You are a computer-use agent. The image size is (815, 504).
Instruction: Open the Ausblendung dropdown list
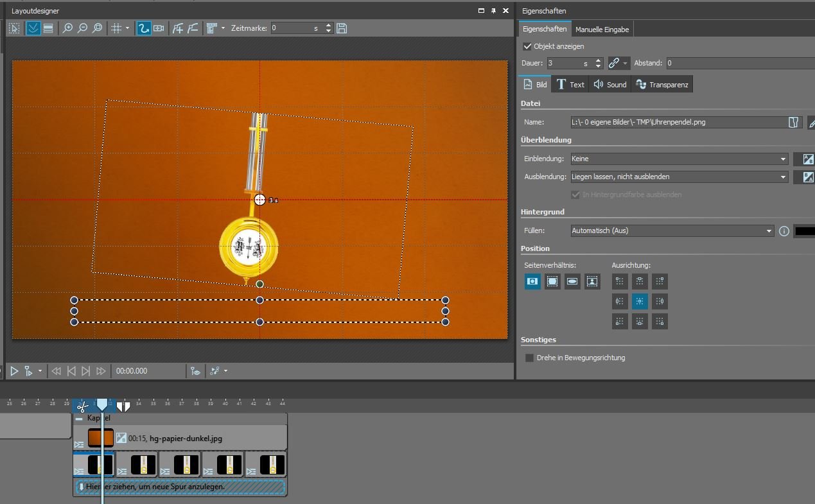click(679, 177)
